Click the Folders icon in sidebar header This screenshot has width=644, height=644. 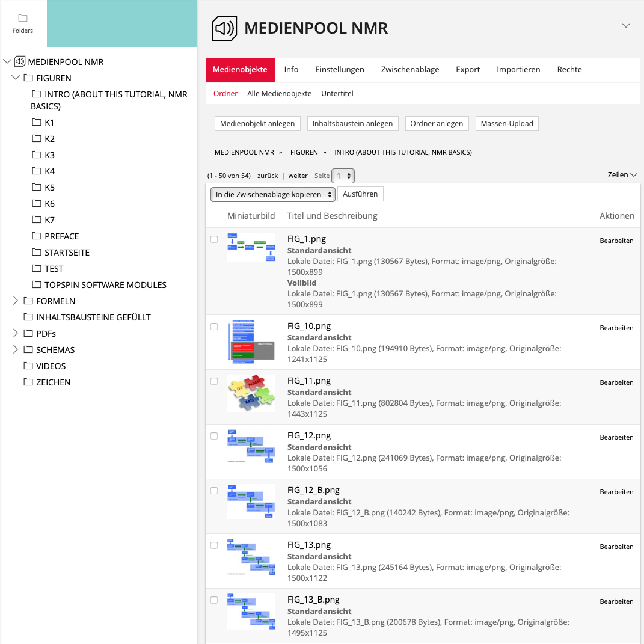[x=23, y=18]
